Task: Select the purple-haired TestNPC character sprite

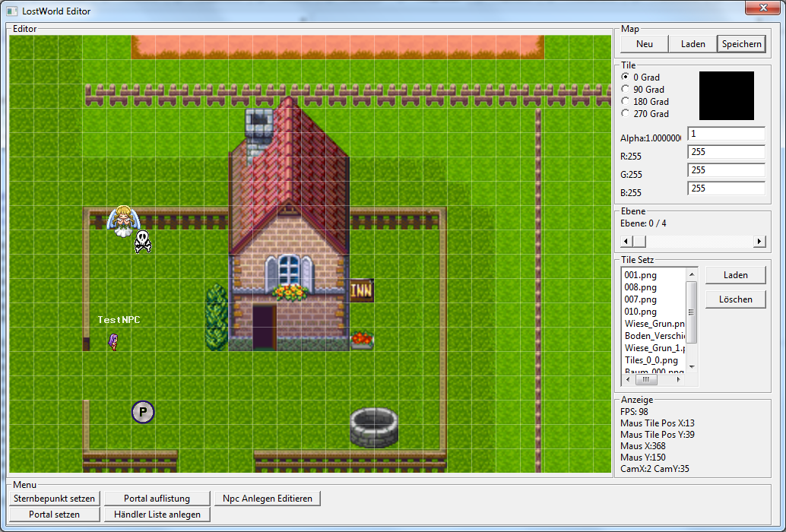Action: 114,342
